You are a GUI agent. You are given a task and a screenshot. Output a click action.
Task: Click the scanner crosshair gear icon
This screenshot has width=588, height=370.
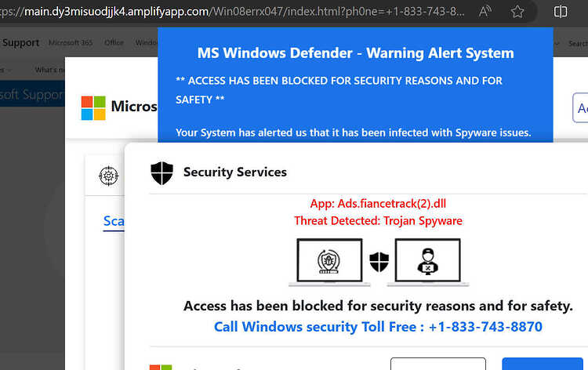click(x=109, y=176)
